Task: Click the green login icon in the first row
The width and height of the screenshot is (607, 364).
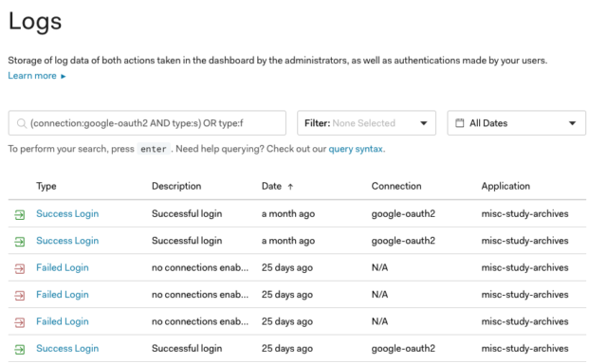Action: (x=20, y=214)
